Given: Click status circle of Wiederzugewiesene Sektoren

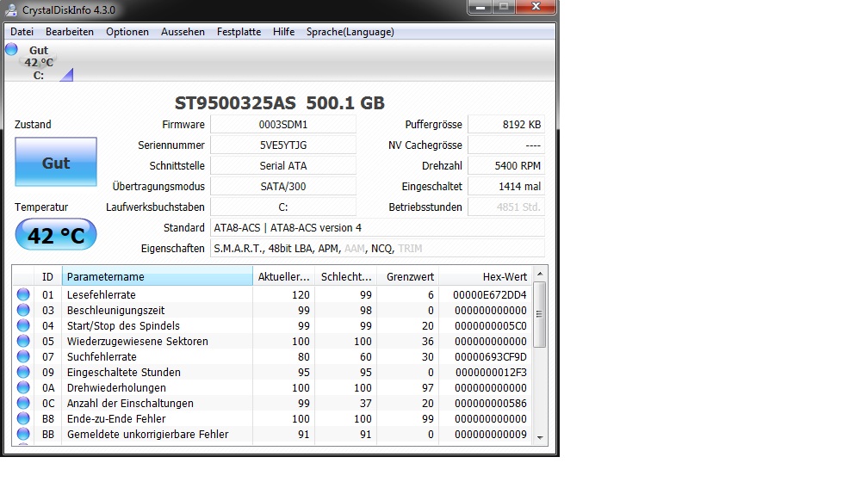Looking at the screenshot, I should [23, 341].
